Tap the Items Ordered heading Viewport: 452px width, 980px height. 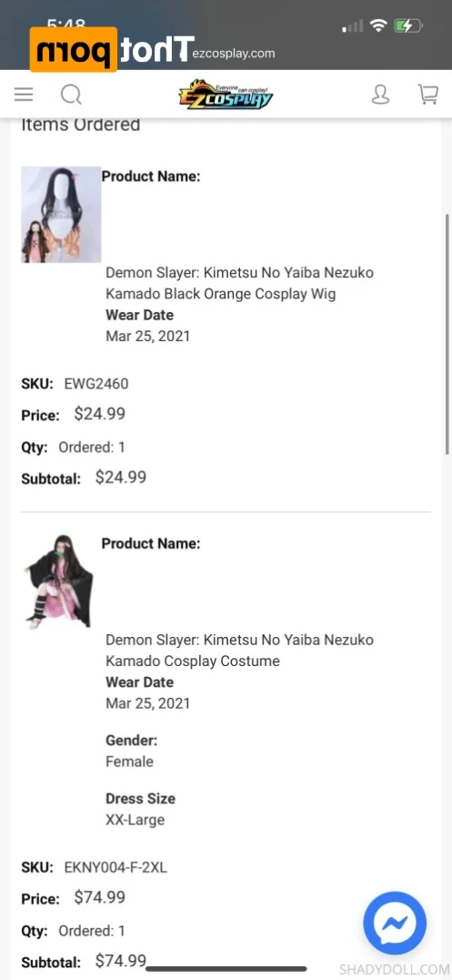81,125
